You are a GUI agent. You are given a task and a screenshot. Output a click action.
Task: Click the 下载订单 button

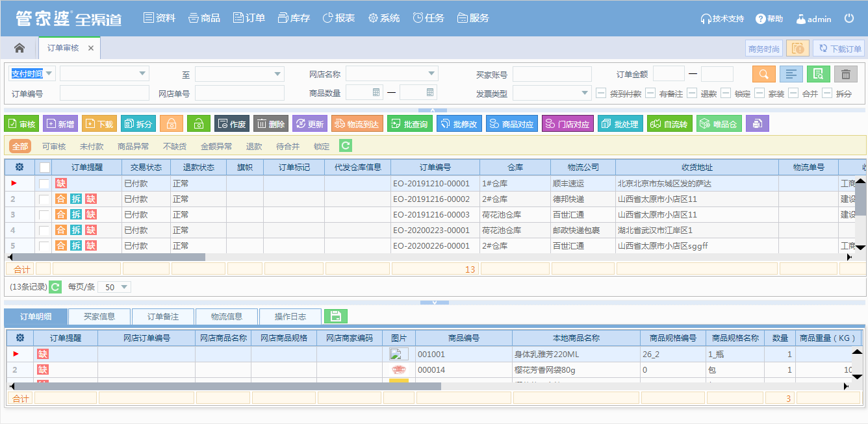click(x=839, y=48)
